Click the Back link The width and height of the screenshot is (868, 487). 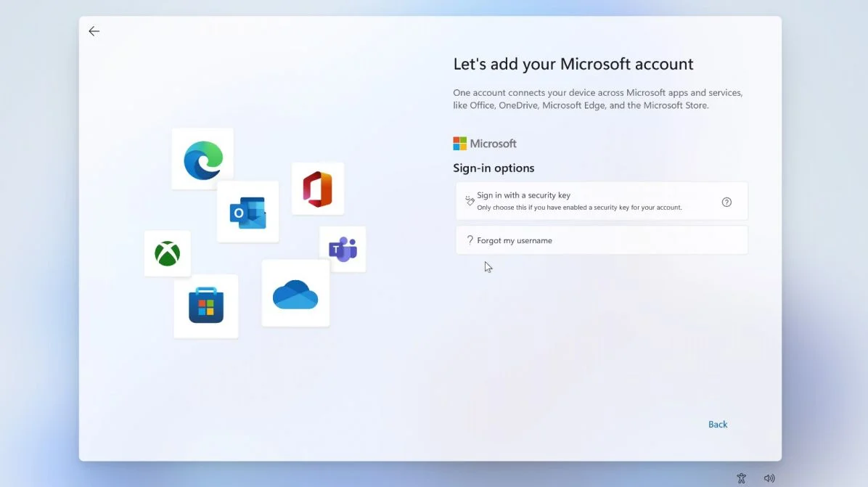718,424
